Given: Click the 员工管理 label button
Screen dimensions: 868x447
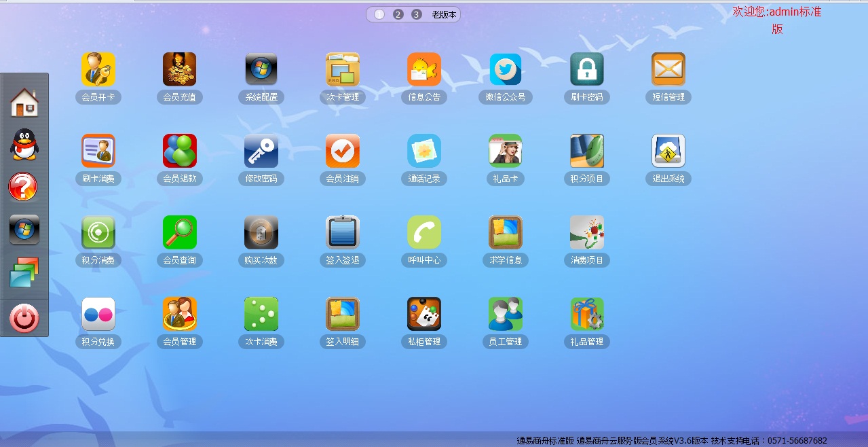Looking at the screenshot, I should [x=506, y=342].
